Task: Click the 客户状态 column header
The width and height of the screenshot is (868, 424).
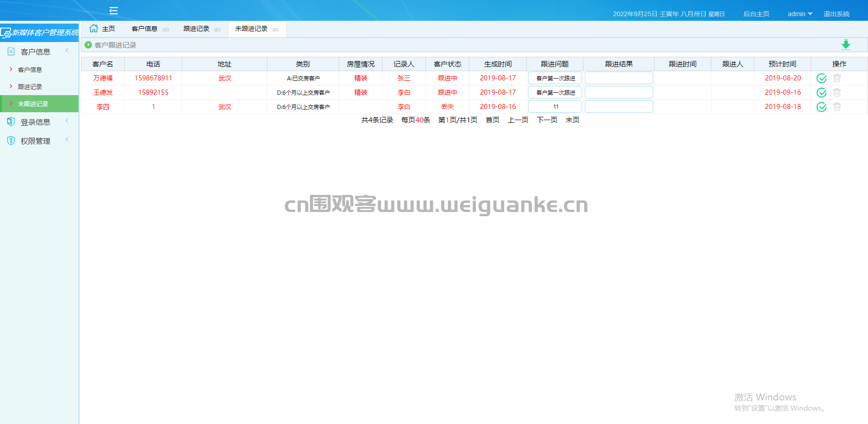Action: [x=448, y=64]
